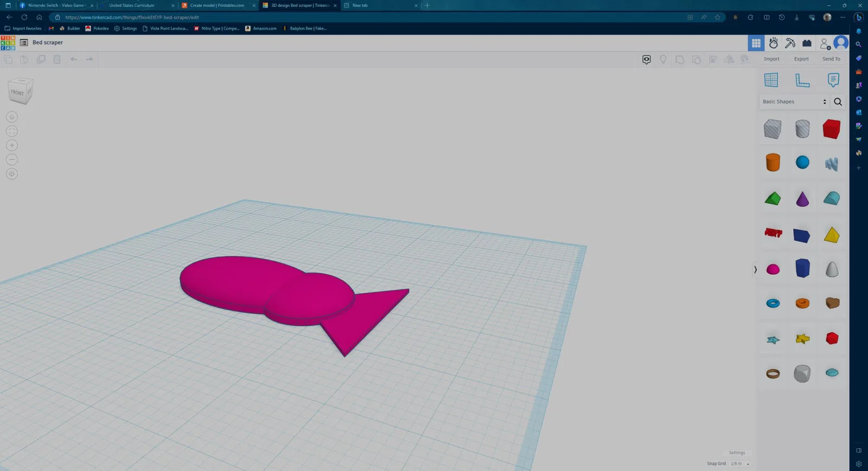The width and height of the screenshot is (868, 471).
Task: Open the Bricks mode icon
Action: coord(807,43)
